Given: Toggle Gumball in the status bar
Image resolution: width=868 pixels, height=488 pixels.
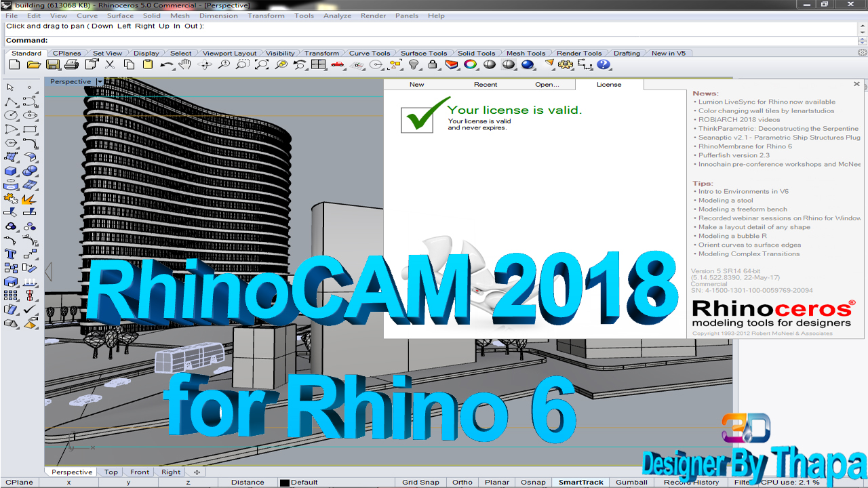Looking at the screenshot, I should pos(631,483).
